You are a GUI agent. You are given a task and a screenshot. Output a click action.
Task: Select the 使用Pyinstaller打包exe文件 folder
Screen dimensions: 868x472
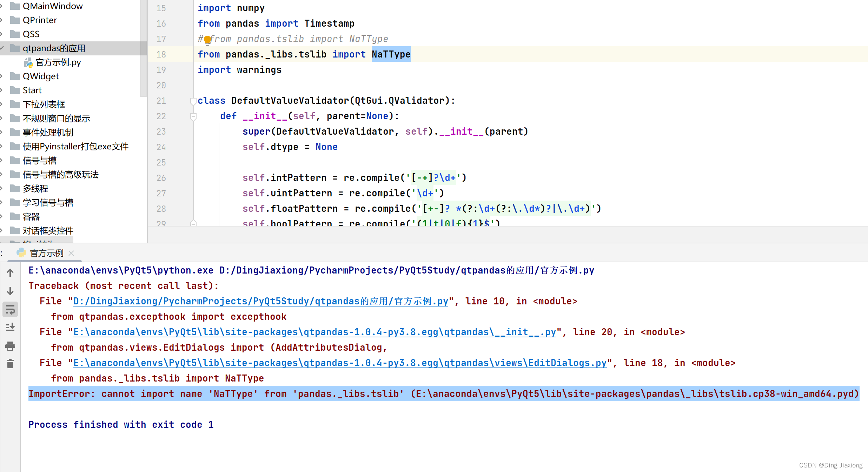tap(69, 146)
